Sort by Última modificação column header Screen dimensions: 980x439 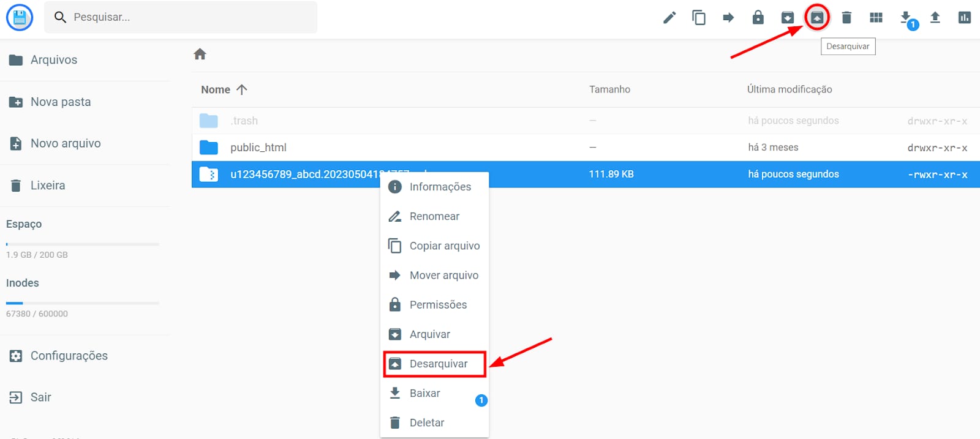789,89
